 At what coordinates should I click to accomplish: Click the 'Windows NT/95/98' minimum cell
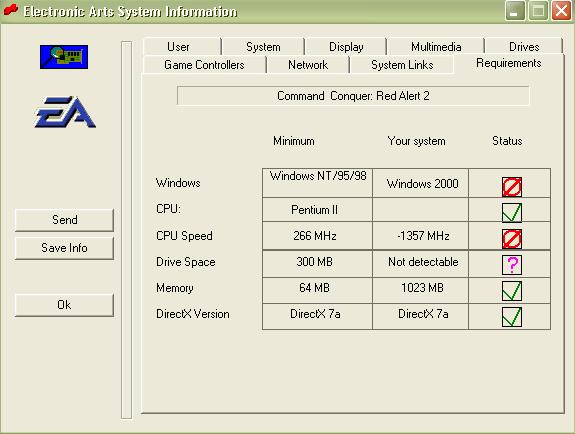coord(318,183)
